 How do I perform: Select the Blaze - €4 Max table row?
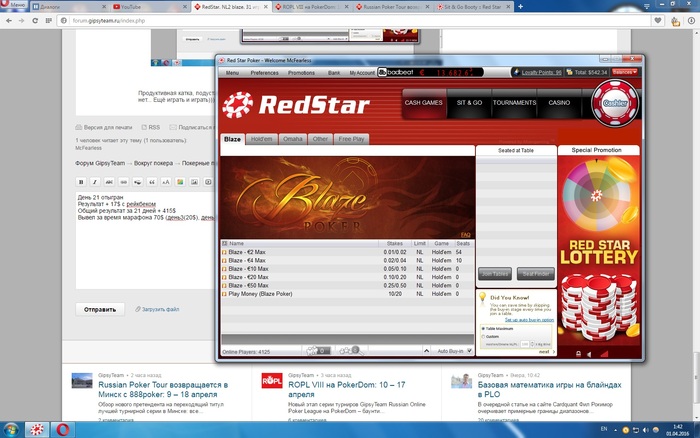(347, 260)
